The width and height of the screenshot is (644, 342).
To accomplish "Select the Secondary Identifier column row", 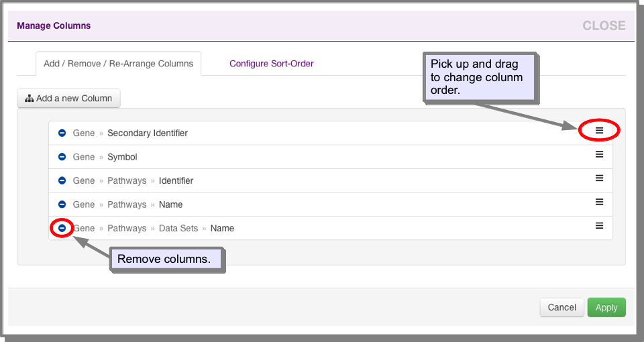I will (331, 133).
